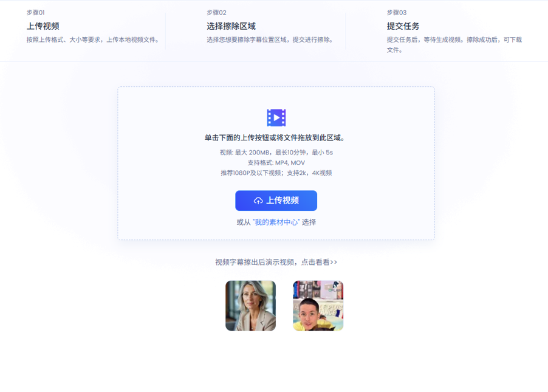
Task: Open the woman demo video thumbnail
Action: (250, 306)
